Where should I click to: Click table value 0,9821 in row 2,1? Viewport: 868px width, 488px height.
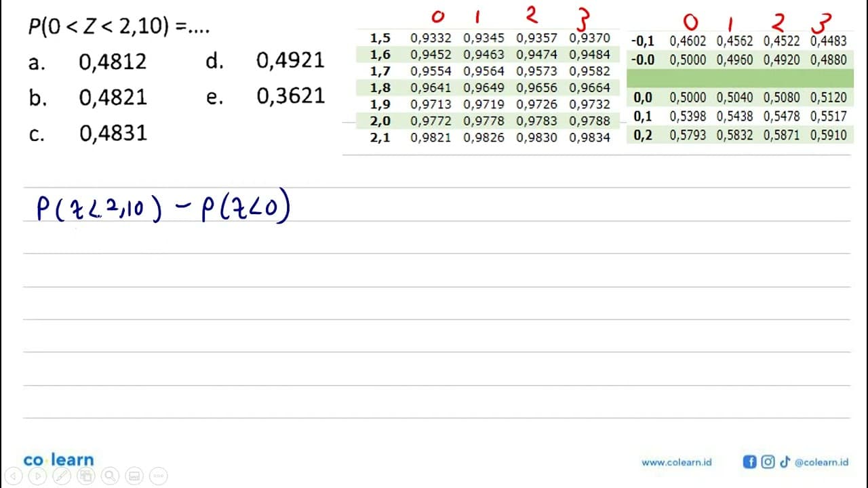(431, 138)
